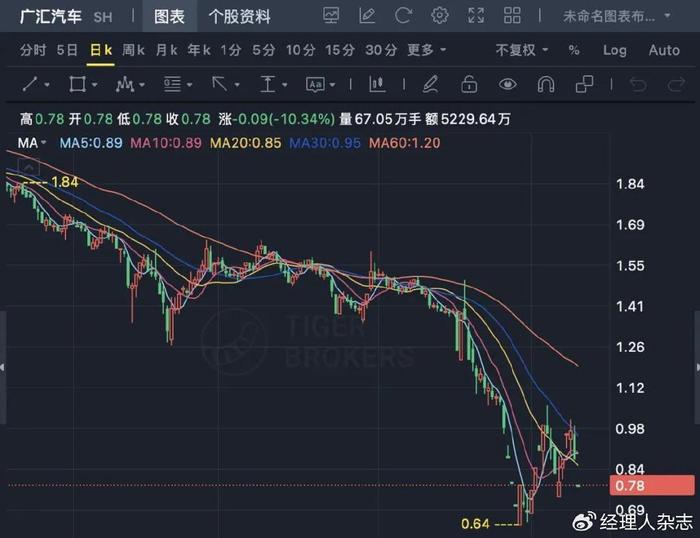This screenshot has height=538, width=700.
Task: Enter fullscreen with the expand icon
Action: (x=476, y=16)
